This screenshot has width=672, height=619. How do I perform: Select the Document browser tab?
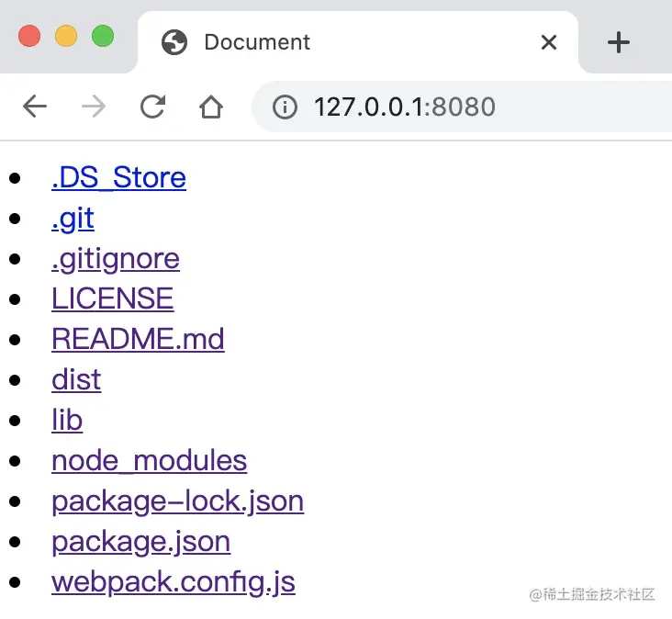(358, 42)
